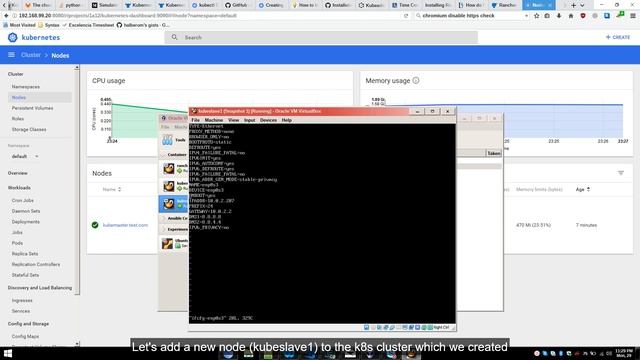Click the Taken column header in VirtualBox Manager
The width and height of the screenshot is (640, 360).
tap(493, 153)
